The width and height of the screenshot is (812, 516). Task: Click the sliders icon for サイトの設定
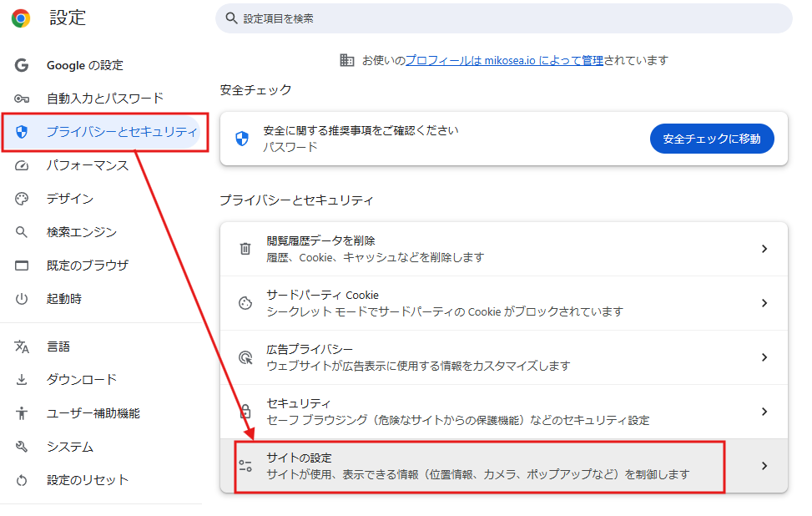click(245, 466)
